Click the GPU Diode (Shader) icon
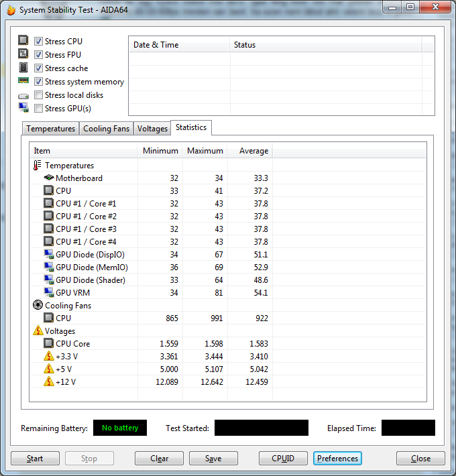This screenshot has width=456, height=476. click(x=48, y=280)
